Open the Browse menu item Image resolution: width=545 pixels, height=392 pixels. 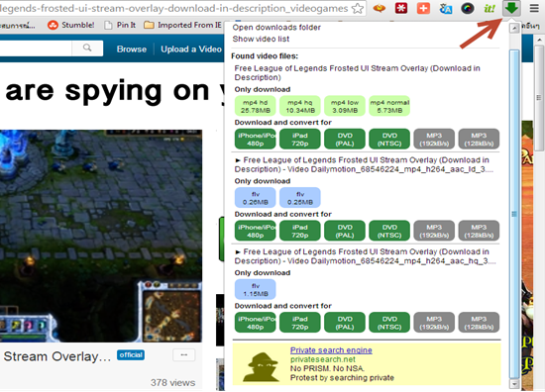pyautogui.click(x=132, y=49)
